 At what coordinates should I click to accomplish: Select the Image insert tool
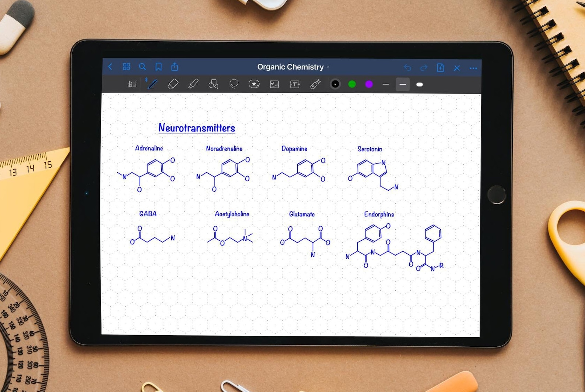pyautogui.click(x=274, y=84)
